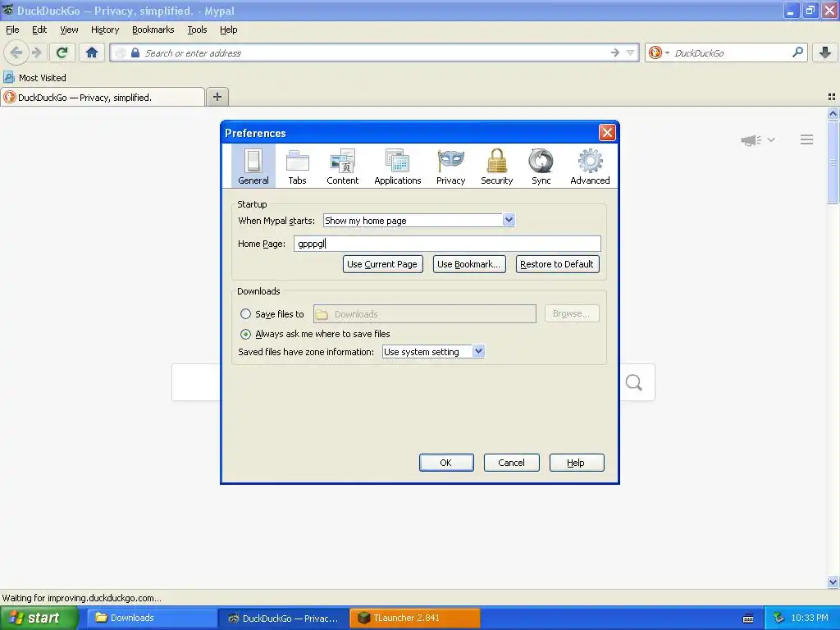Click the Search or enter address field
The image size is (840, 630).
click(375, 52)
